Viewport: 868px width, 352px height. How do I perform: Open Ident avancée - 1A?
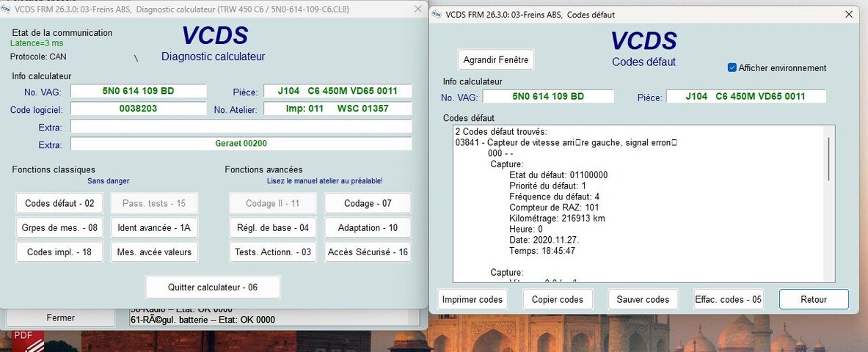(x=154, y=227)
